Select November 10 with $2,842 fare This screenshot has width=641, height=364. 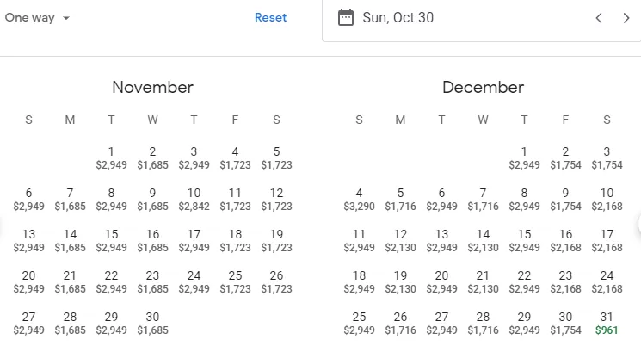point(194,199)
